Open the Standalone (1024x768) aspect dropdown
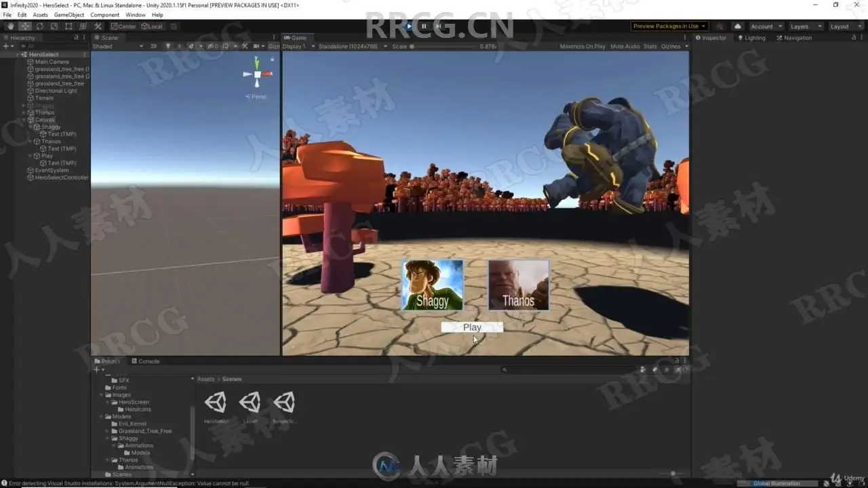The image size is (868, 488). [353, 46]
